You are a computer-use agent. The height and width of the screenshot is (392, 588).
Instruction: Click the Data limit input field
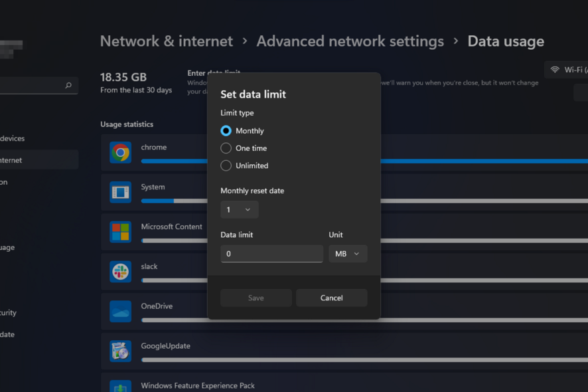[x=271, y=254]
